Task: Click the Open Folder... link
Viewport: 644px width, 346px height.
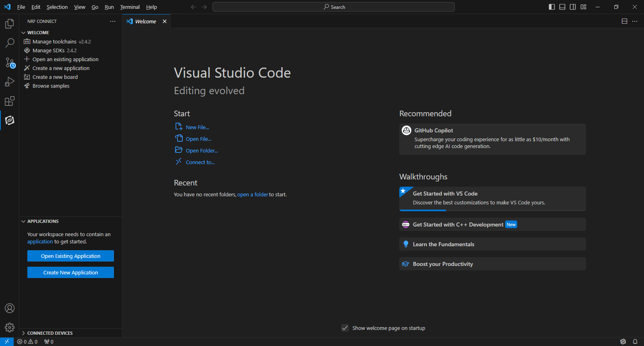Action: point(202,150)
